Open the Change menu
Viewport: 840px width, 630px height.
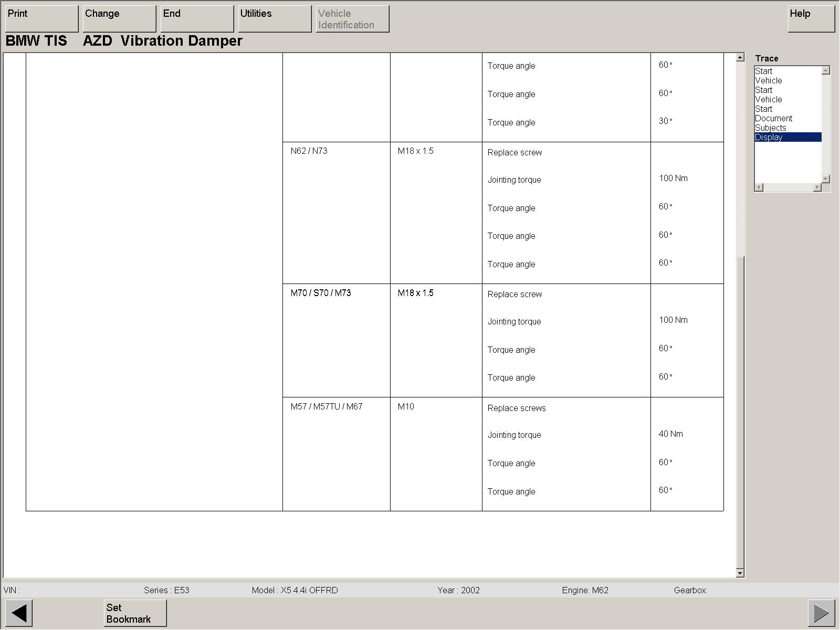(119, 19)
